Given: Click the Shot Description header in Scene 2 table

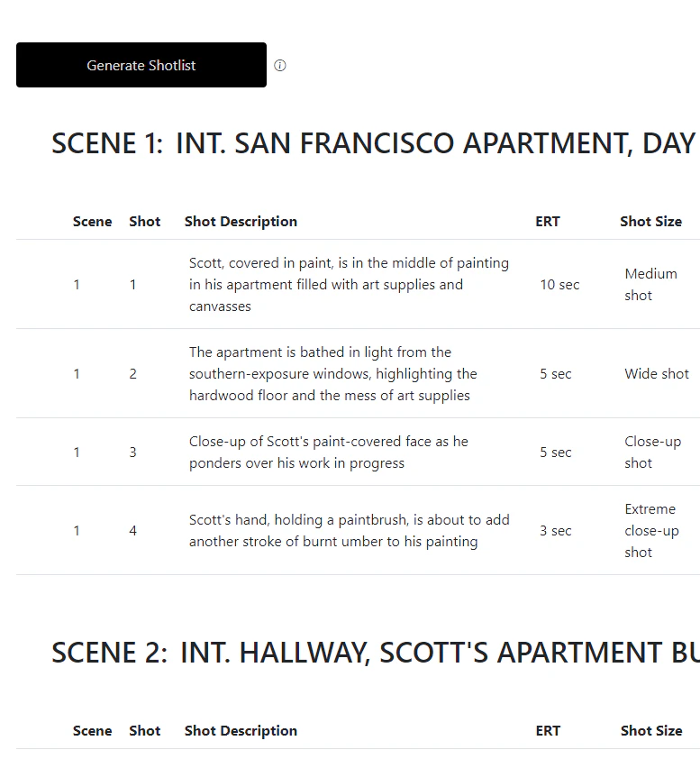Looking at the screenshot, I should [x=241, y=731].
